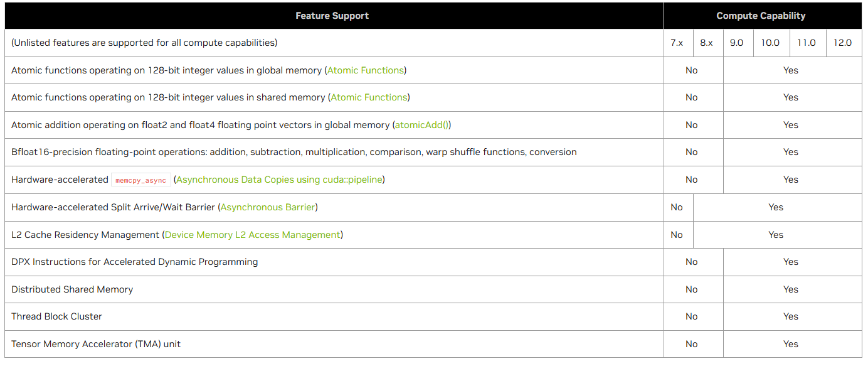Click the Asynchronous Barrier link
Image resolution: width=868 pixels, height=366 pixels.
268,207
